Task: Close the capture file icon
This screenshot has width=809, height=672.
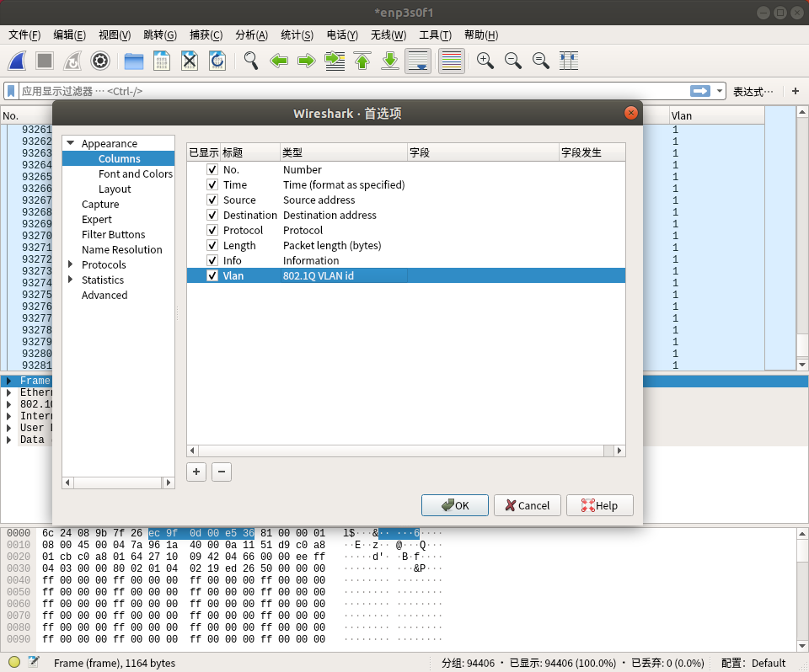Action: 190,61
